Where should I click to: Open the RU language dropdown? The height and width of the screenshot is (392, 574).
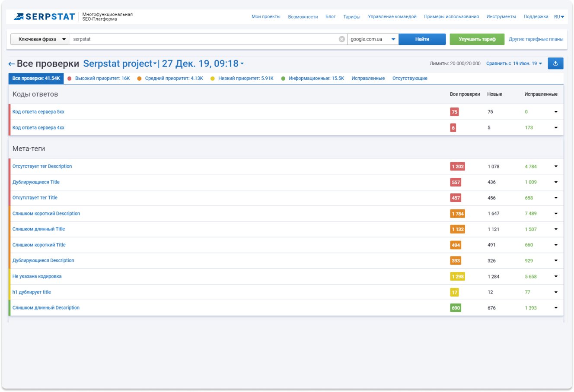coord(559,17)
